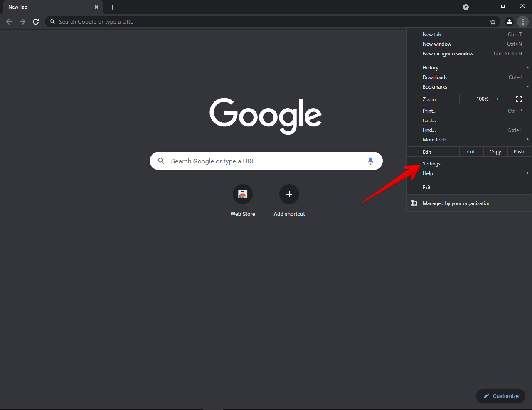Select Print... in the menu
The height and width of the screenshot is (410, 532).
tap(469, 111)
